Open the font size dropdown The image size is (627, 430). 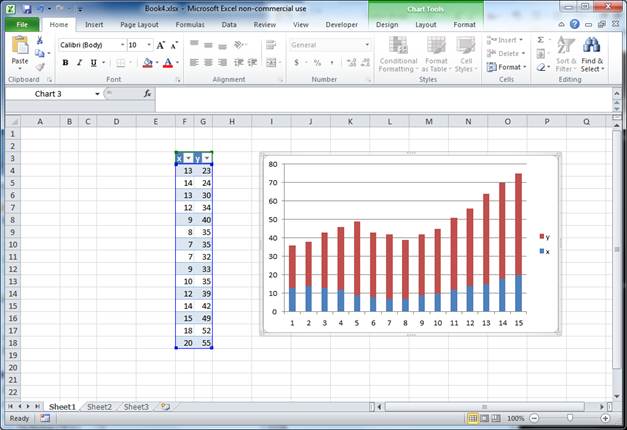[149, 45]
